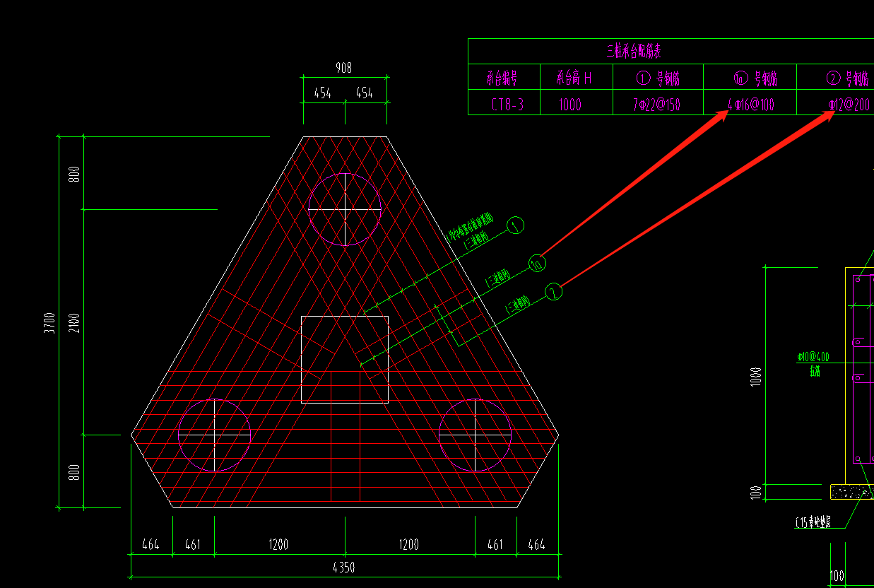Select green callout circle labeled 1a

[537, 264]
